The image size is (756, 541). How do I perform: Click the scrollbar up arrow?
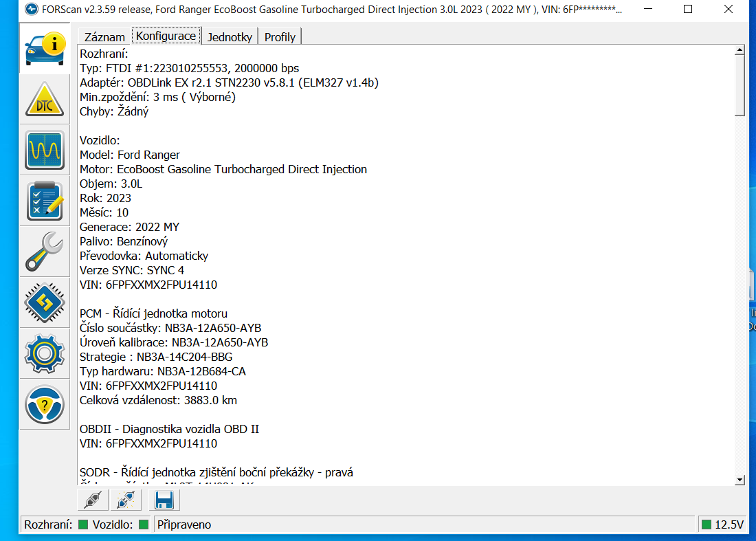tap(740, 50)
